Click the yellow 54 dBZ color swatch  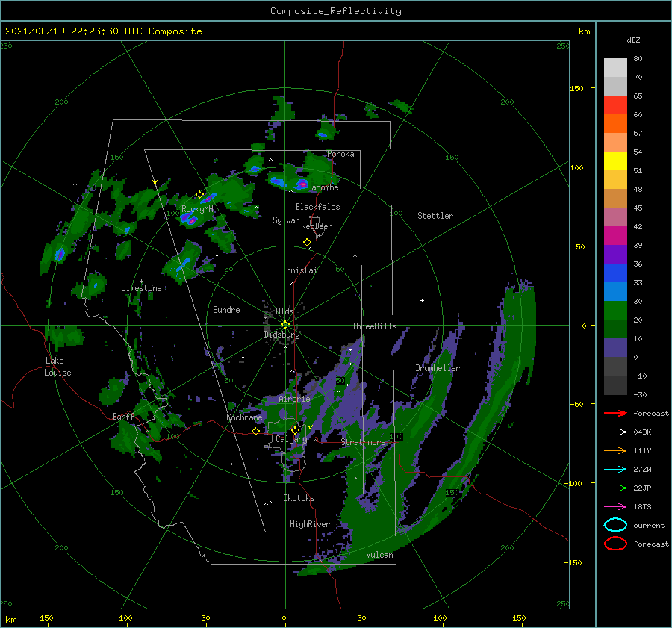click(615, 161)
